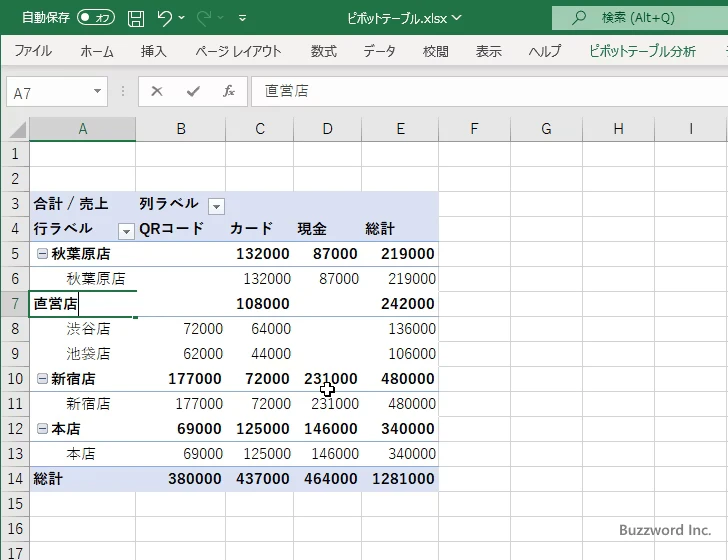This screenshot has width=728, height=560.
Task: Collapse the 秋葉原店 group
Action: pyautogui.click(x=42, y=253)
